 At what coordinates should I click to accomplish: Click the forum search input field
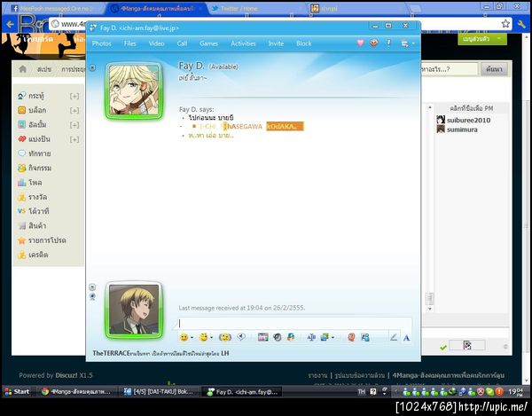pos(450,69)
